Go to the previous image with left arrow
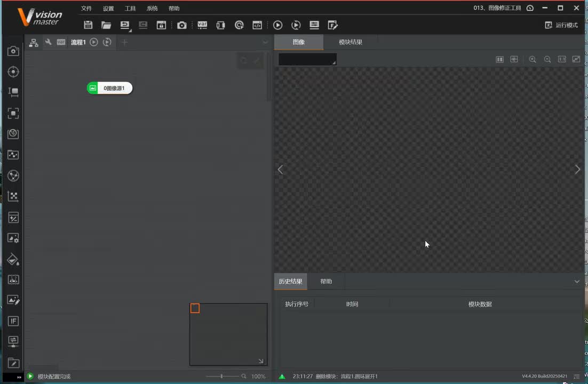Viewport: 588px width, 384px height. click(x=280, y=170)
